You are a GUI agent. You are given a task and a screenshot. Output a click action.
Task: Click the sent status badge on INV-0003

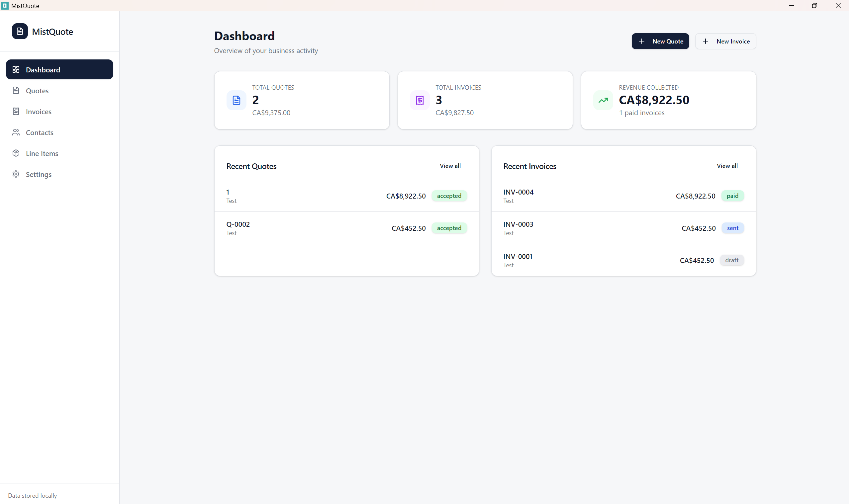coord(732,228)
